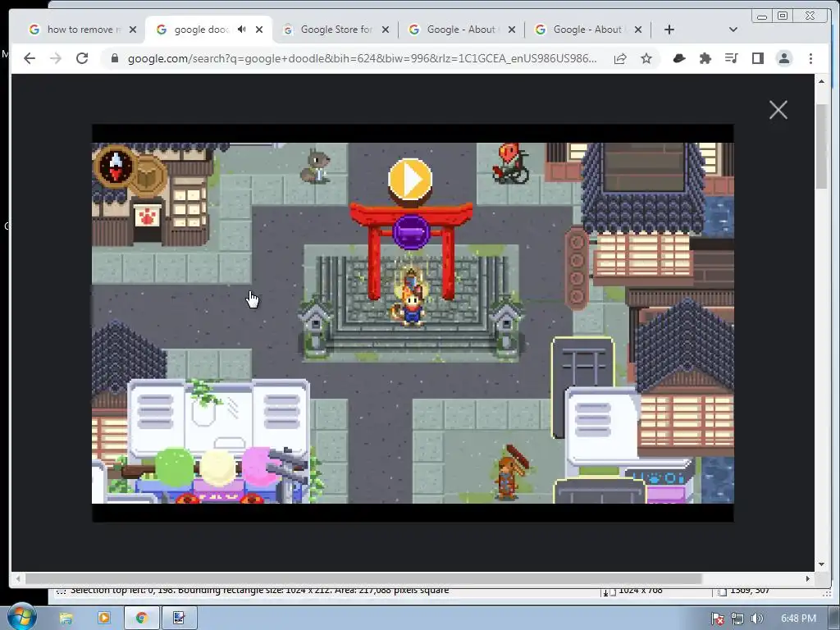Open the screenshot tool taskbar icon
Viewport: 840px width, 630px height.
(179, 619)
